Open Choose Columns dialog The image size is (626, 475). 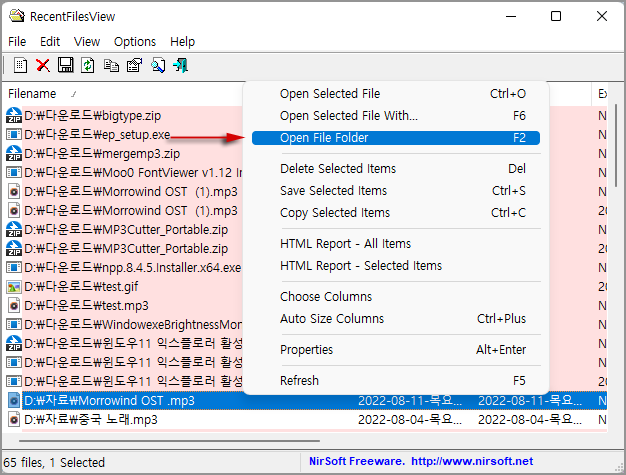click(x=396, y=297)
